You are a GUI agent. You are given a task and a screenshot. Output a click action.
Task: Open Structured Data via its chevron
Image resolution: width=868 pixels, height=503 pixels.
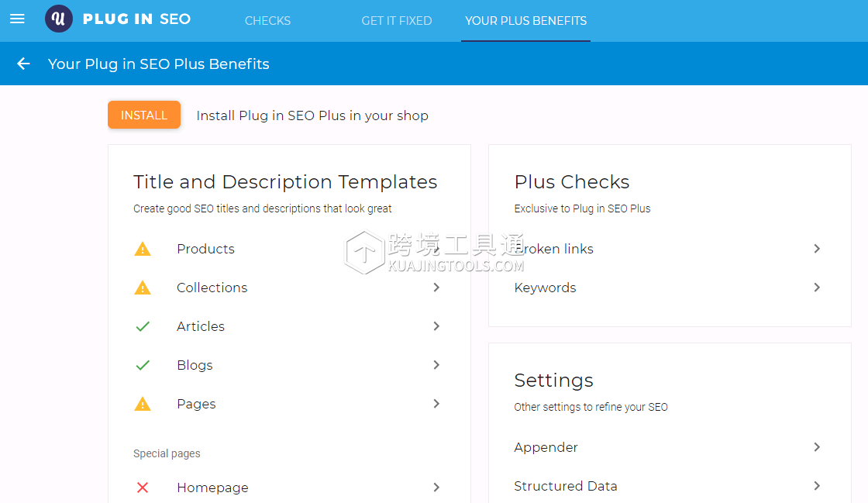(x=817, y=485)
